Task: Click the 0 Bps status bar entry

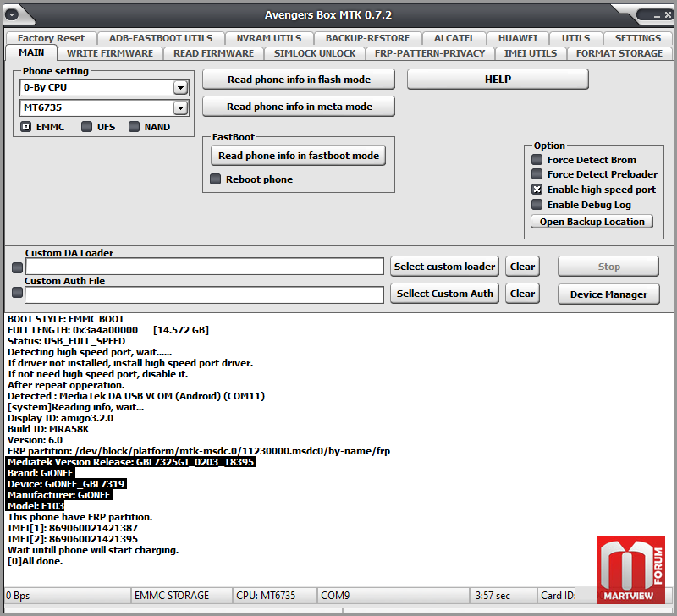Action: click(x=68, y=596)
